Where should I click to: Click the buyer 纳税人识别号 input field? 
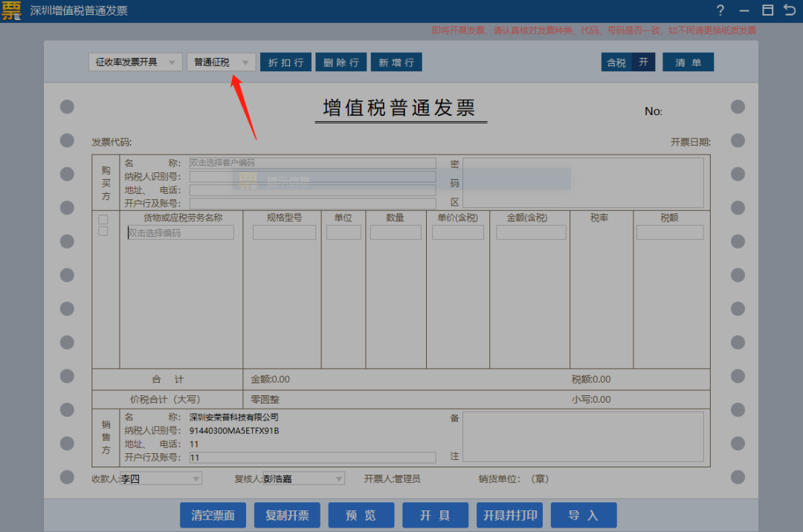(x=312, y=177)
